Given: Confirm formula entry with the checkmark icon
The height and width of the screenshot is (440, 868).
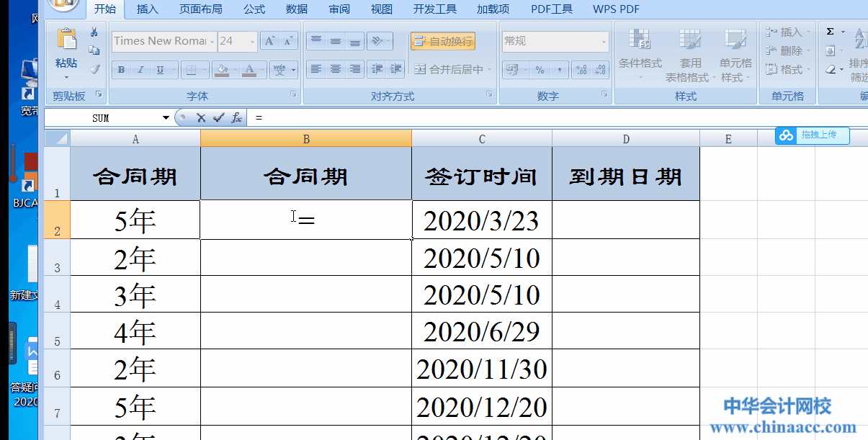Looking at the screenshot, I should pos(218,117).
